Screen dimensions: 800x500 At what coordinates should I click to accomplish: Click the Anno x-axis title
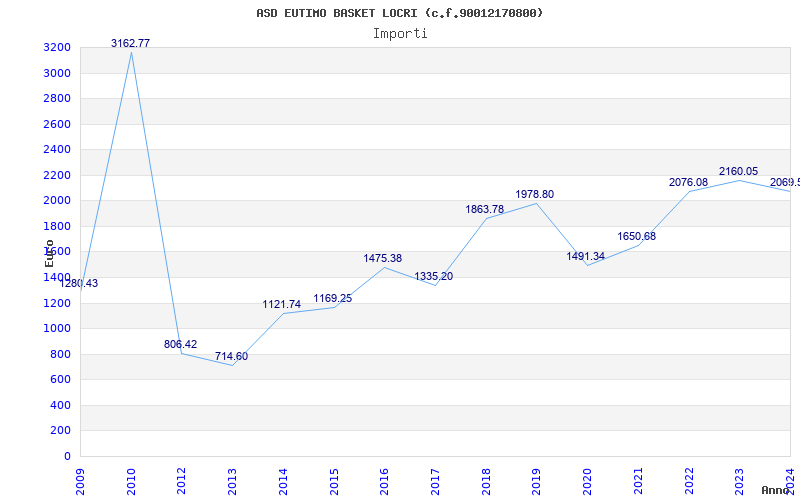(x=777, y=491)
